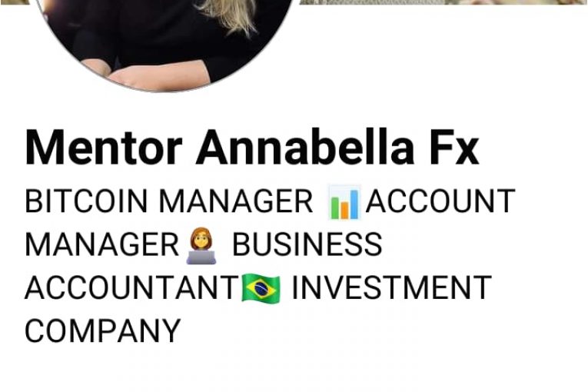Click the word ACCOUNT after chart emoji

tap(440, 201)
